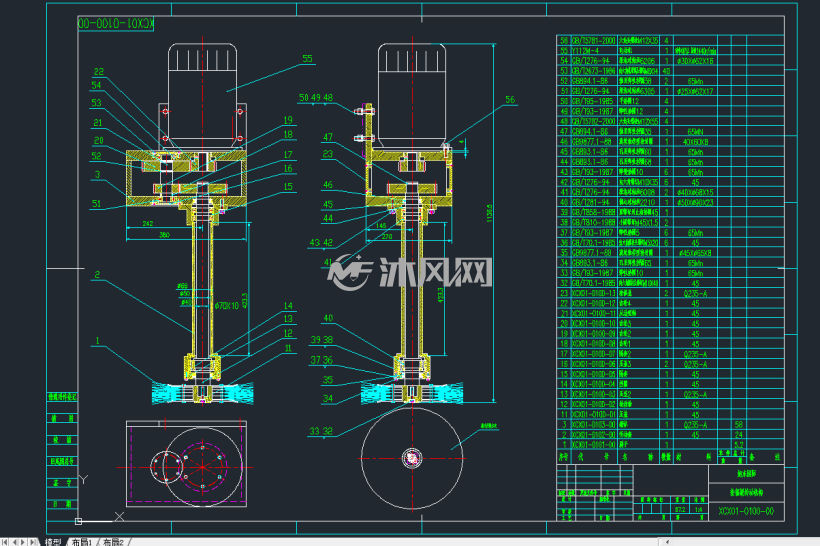820x546 pixels.
Task: Select callout 23 in the right view
Action: click(x=328, y=154)
